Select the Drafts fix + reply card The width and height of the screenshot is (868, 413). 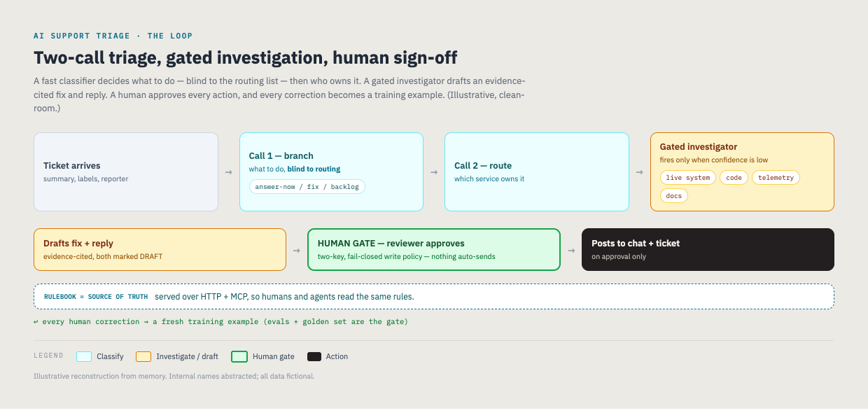click(x=160, y=250)
